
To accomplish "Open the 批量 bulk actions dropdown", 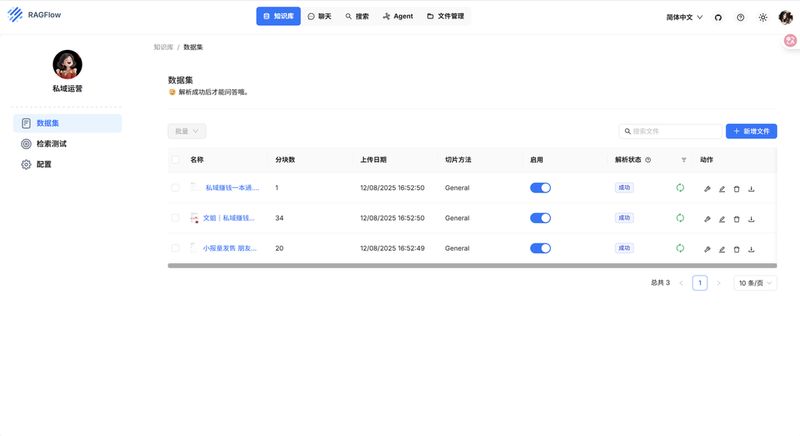I will pos(187,131).
